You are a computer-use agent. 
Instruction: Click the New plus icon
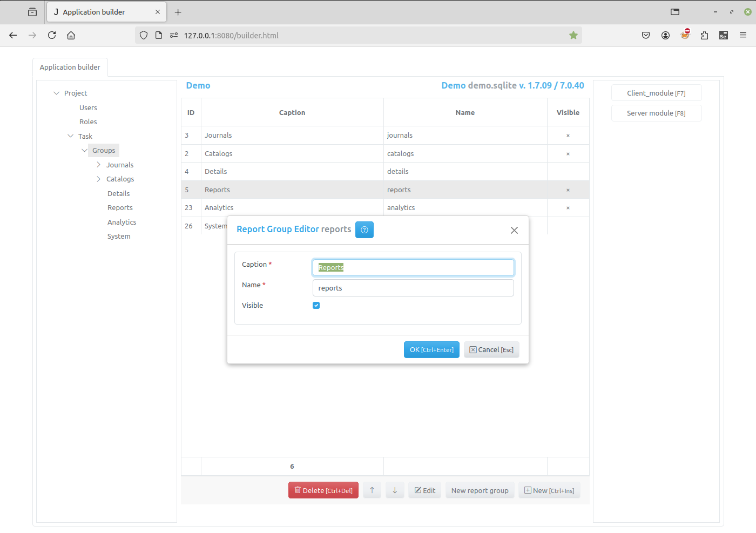526,490
